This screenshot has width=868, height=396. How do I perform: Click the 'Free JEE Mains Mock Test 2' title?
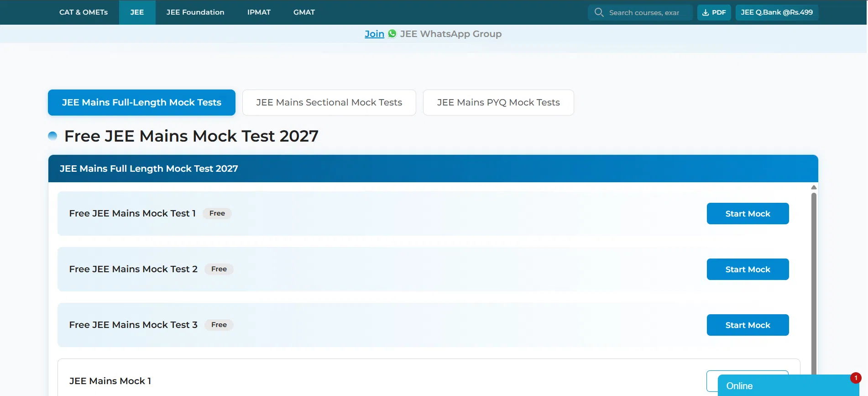[x=133, y=269]
